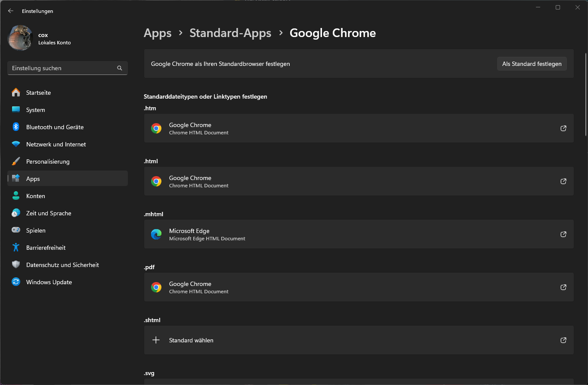Click back arrow next to Einstellungen
588x385 pixels.
(x=11, y=11)
